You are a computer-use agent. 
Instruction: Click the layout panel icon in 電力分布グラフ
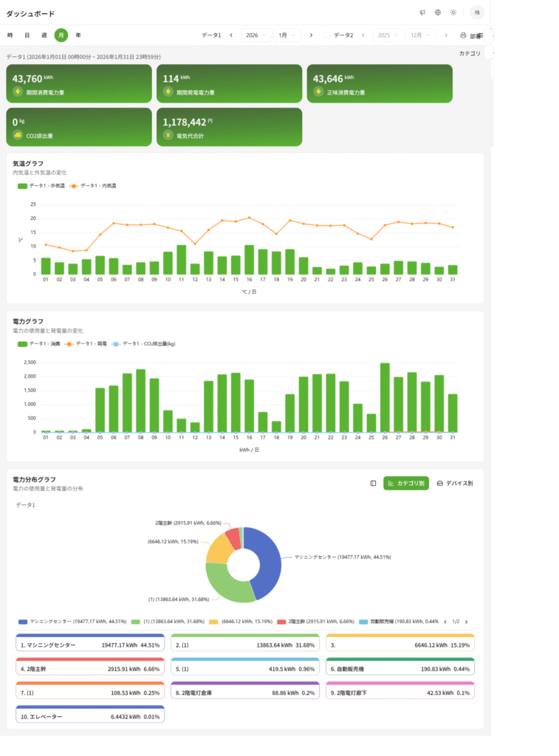373,483
